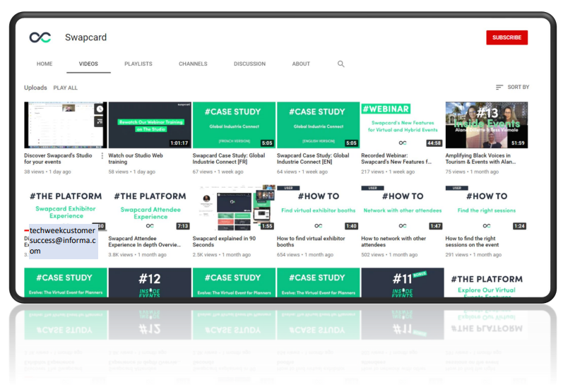Click title 'Recorded Webinar: Swapcard's New Features'
The image size is (563, 392).
click(396, 159)
